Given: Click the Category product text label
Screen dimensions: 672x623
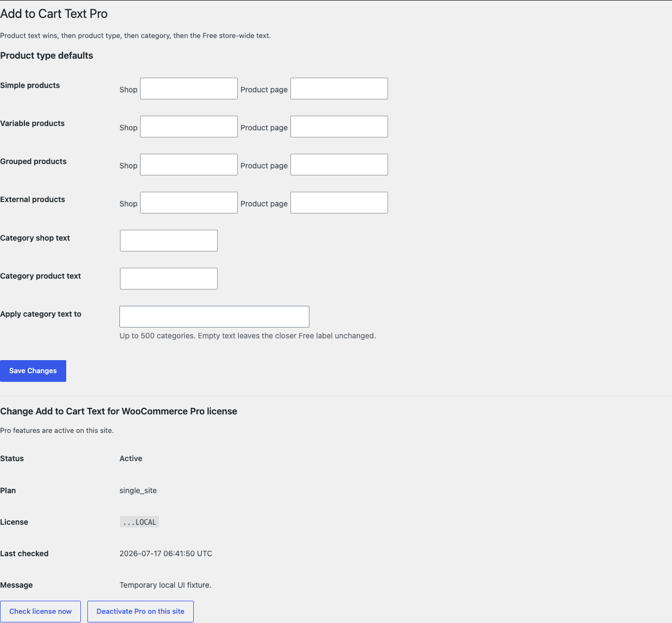Looking at the screenshot, I should pos(40,276).
